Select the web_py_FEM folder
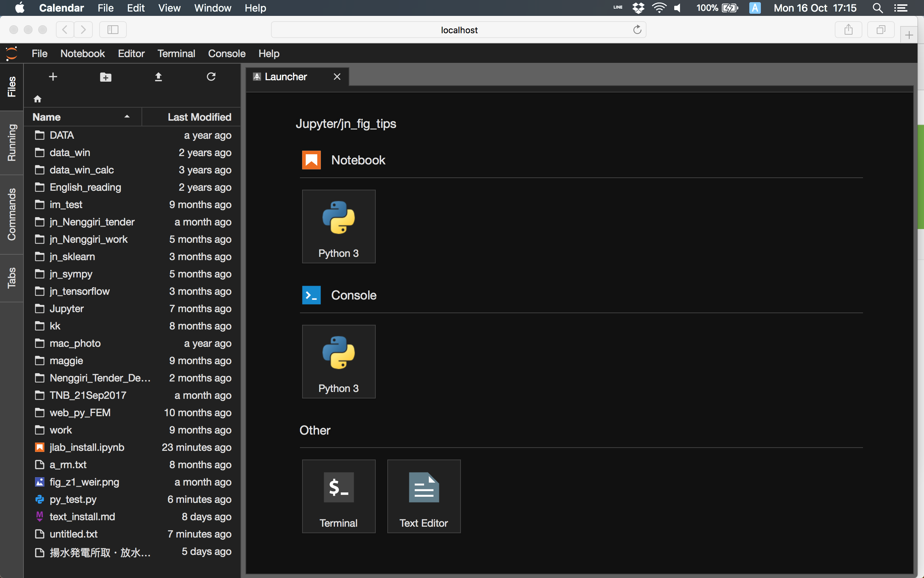This screenshot has height=578, width=924. (x=132, y=413)
